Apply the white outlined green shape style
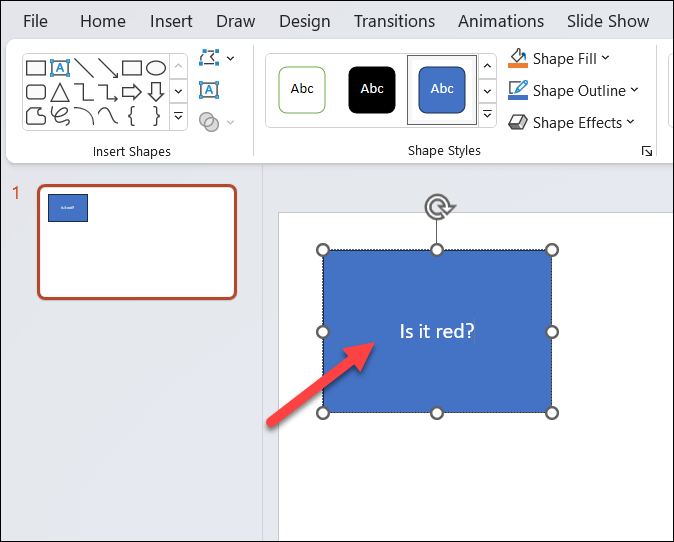This screenshot has height=542, width=674. [x=301, y=90]
